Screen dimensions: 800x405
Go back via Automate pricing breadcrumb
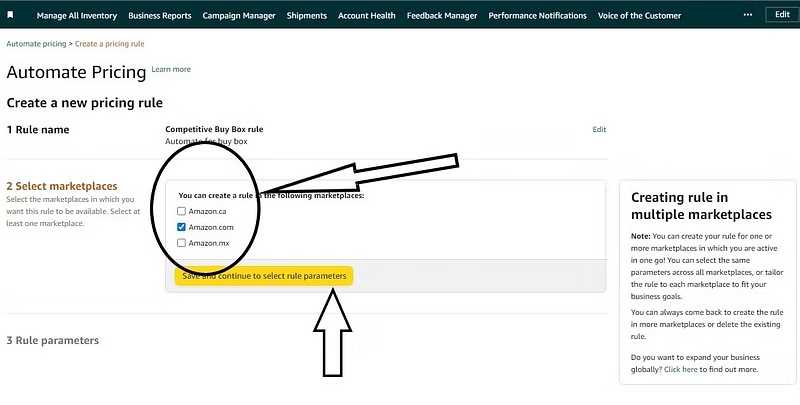[36, 44]
